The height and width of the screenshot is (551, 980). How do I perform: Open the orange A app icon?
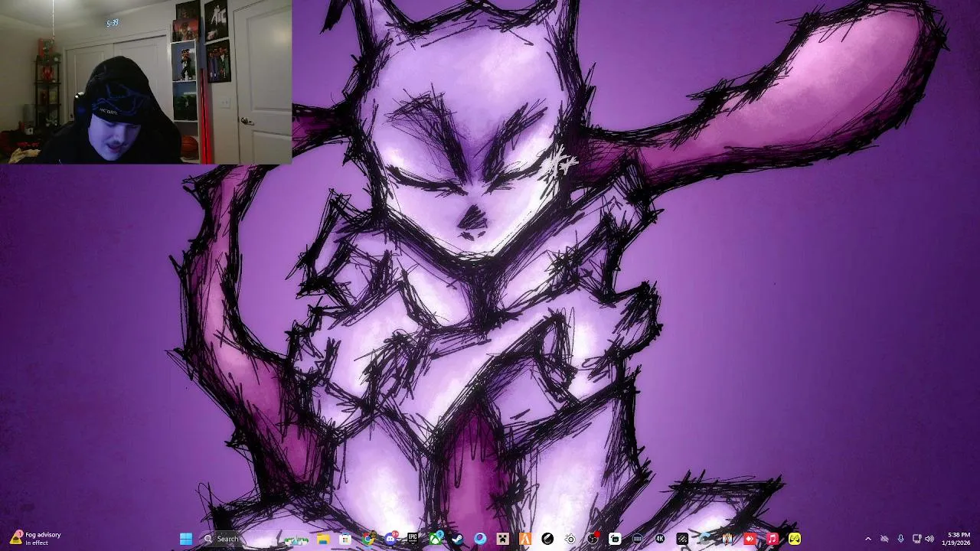tap(525, 539)
